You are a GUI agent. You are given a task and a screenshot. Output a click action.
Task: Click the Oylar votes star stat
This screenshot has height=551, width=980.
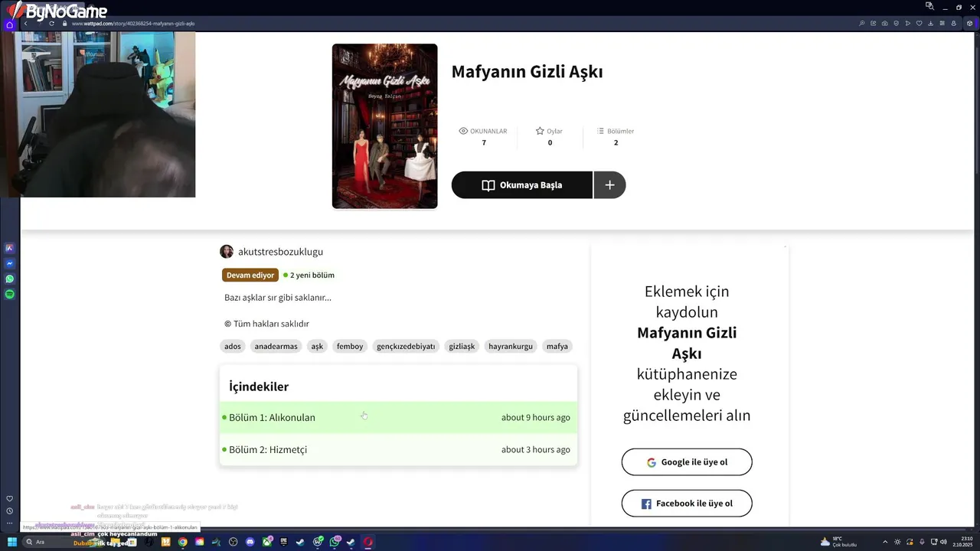(549, 136)
